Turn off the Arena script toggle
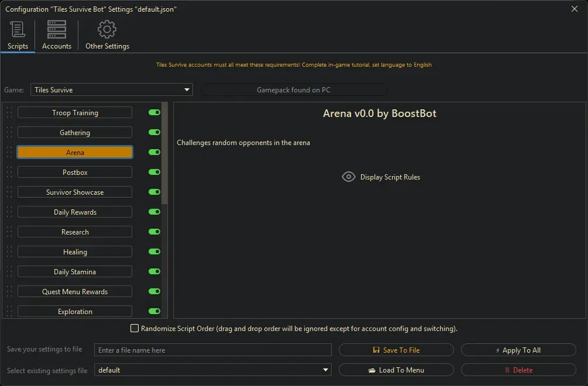588x386 pixels. point(154,153)
